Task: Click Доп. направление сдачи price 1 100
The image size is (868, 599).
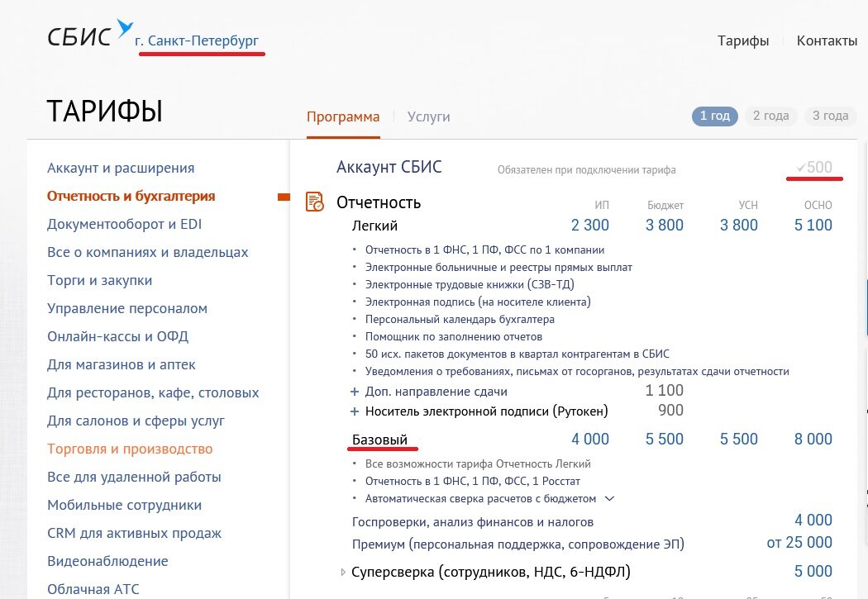Action: coord(665,391)
